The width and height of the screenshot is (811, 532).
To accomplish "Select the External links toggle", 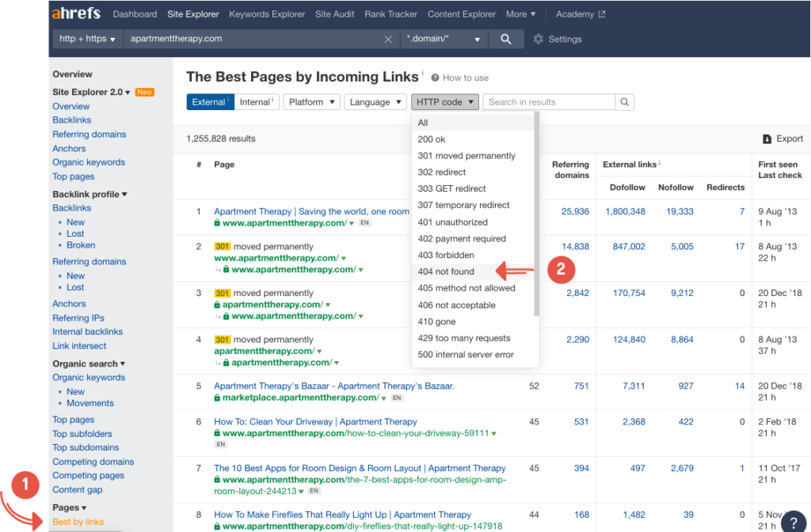I will click(x=210, y=102).
